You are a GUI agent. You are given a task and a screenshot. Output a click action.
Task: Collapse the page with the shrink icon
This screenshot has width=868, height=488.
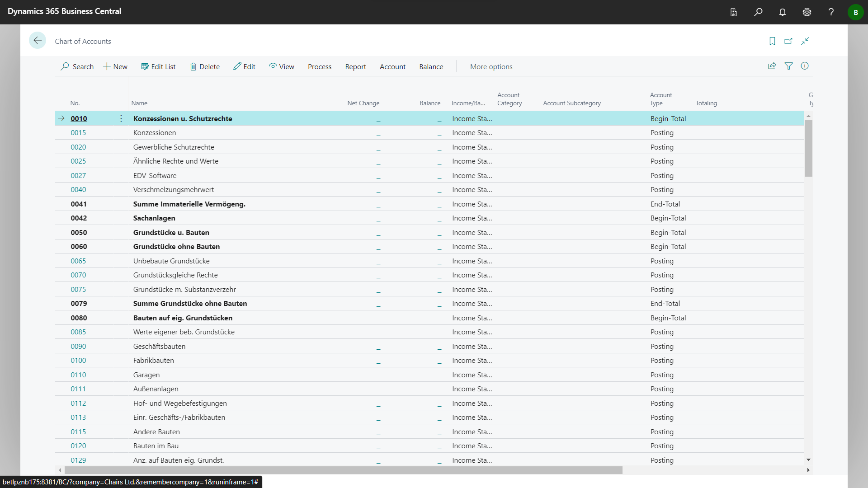[805, 41]
